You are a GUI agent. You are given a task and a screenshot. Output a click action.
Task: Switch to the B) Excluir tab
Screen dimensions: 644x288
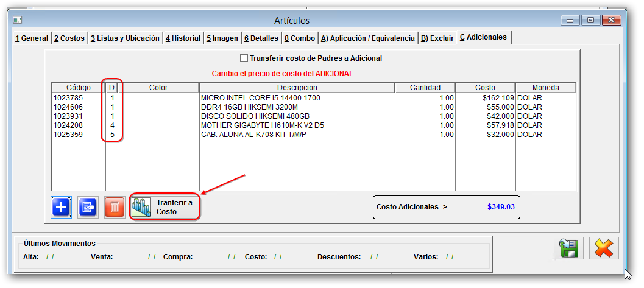point(437,38)
